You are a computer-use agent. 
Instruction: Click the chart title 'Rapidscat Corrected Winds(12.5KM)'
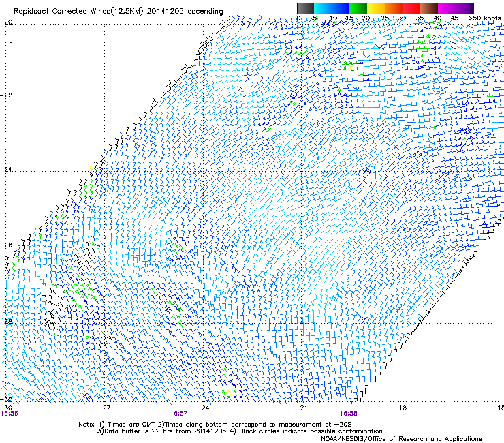coord(78,12)
